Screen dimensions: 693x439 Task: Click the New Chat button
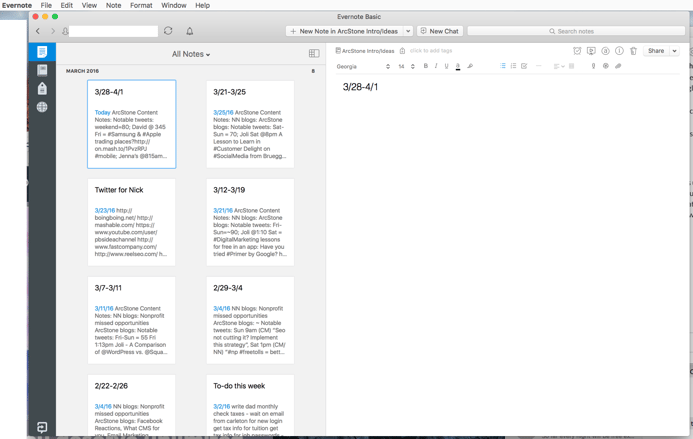(439, 32)
